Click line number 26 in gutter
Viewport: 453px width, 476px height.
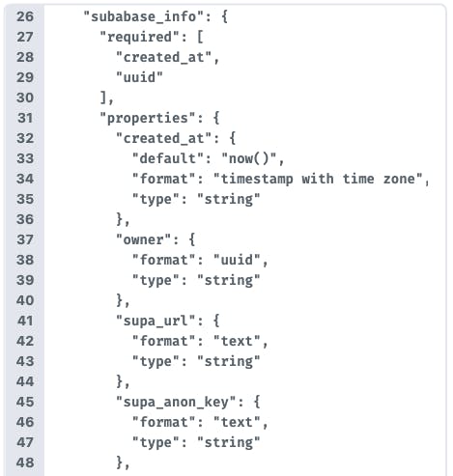(x=25, y=16)
